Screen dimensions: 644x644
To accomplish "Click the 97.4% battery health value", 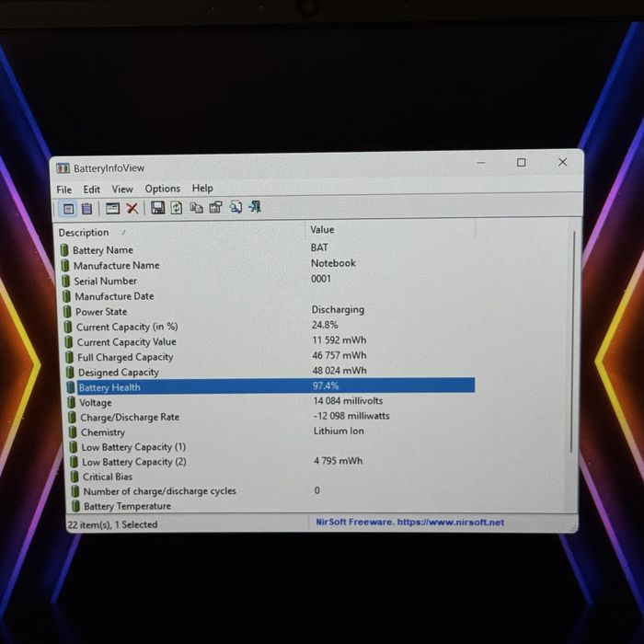I will pyautogui.click(x=326, y=385).
